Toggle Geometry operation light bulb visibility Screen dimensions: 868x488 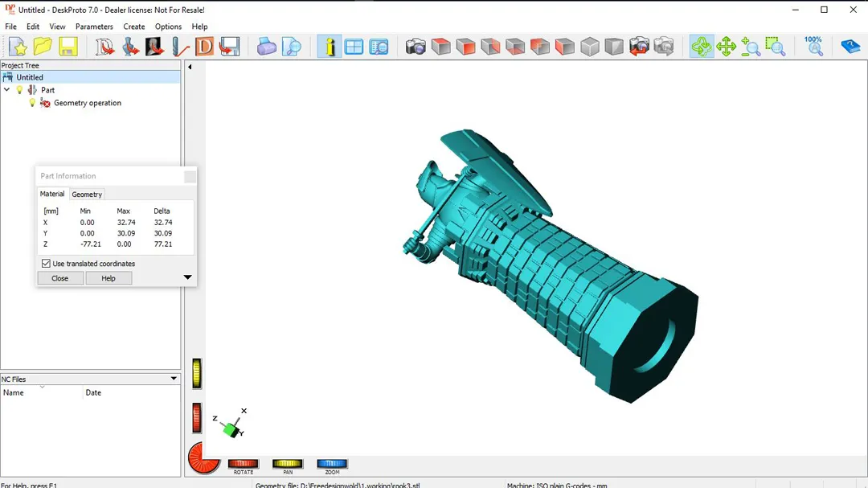coord(32,102)
